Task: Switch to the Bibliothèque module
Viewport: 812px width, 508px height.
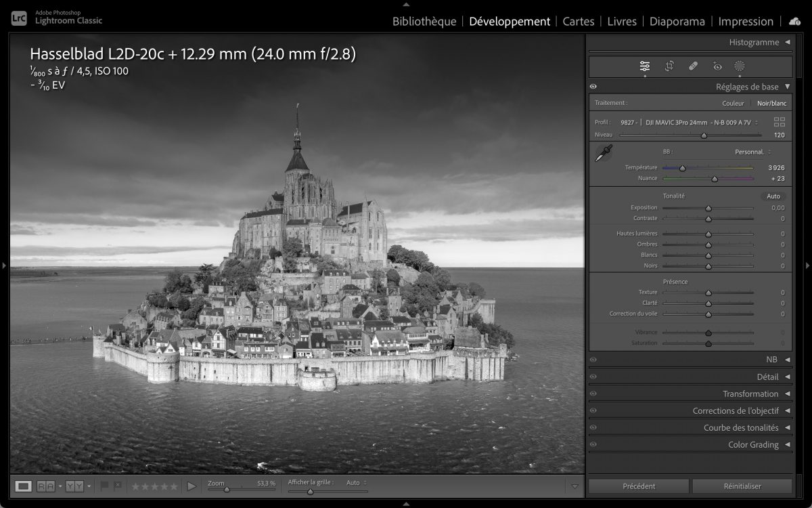Action: tap(424, 22)
